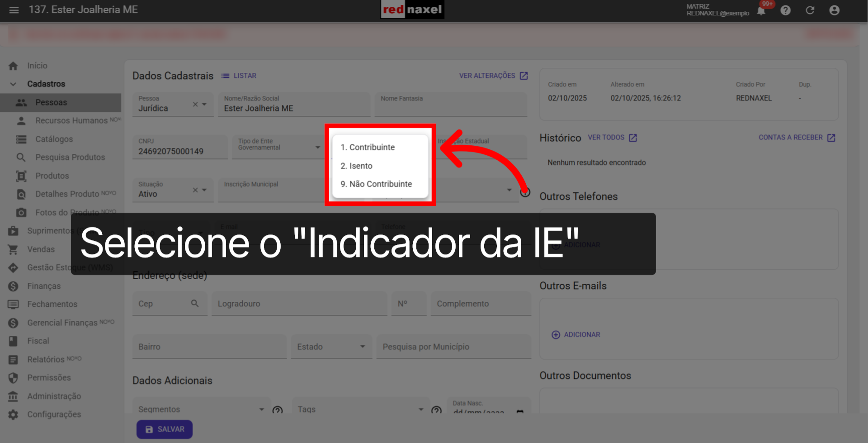Viewport: 868px width, 443px height.
Task: Open the Estado dropdown
Action: coord(362,346)
